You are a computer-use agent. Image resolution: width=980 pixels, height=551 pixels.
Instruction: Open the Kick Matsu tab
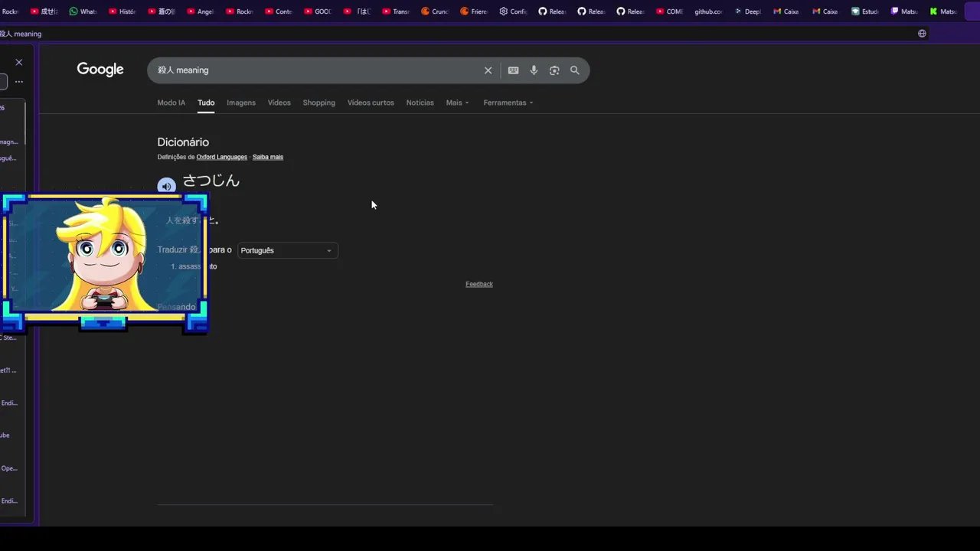tap(943, 11)
